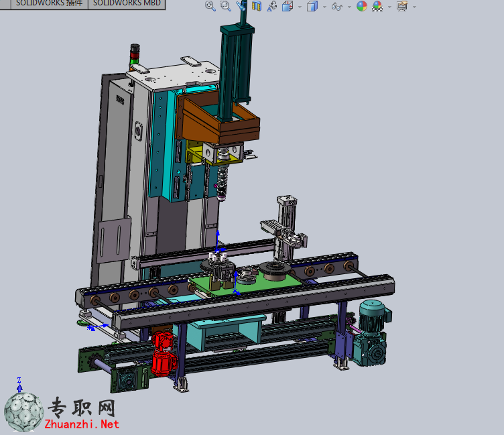This screenshot has height=435, width=504.
Task: Click the View Settings monitor icon
Action: 401,6
